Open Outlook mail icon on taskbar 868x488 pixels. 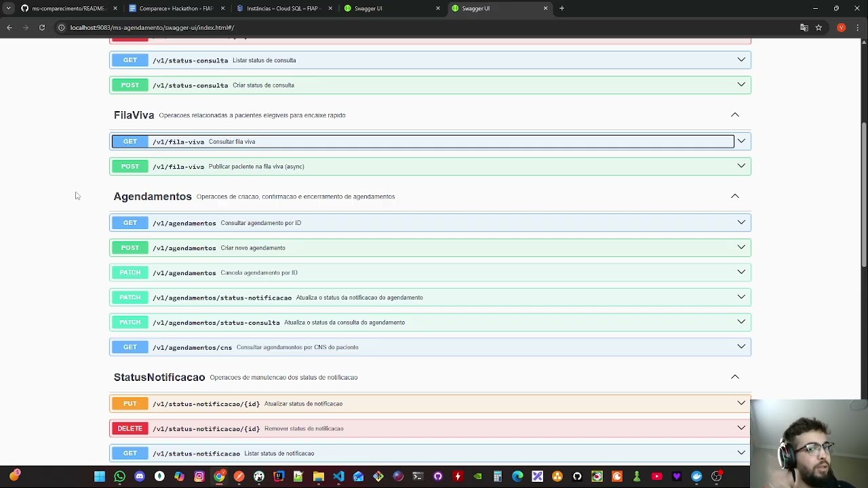coord(358,476)
